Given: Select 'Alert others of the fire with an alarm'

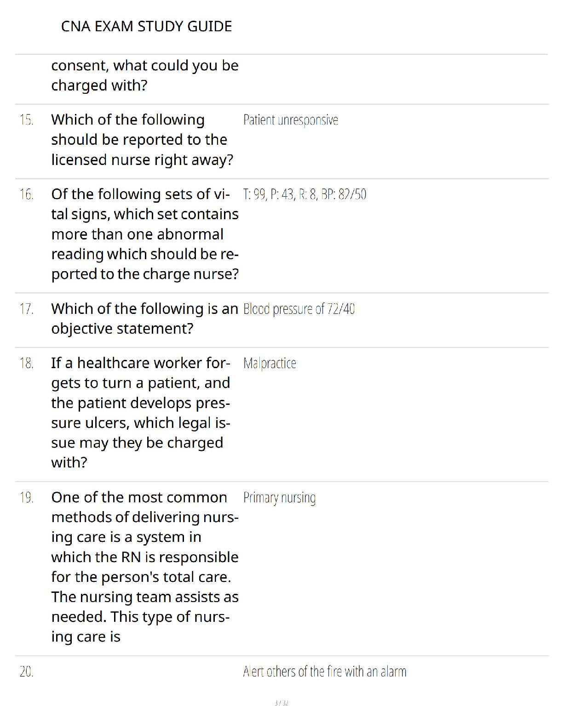Looking at the screenshot, I should pos(325,672).
